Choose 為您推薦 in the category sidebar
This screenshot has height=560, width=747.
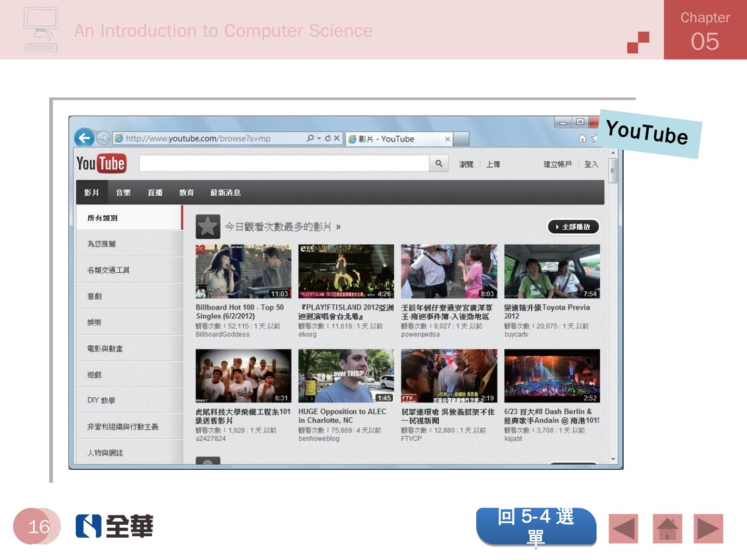(x=130, y=244)
